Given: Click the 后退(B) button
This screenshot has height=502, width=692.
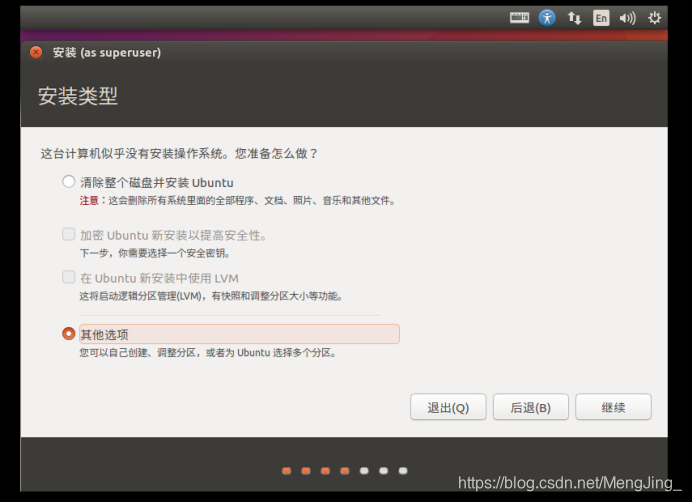Looking at the screenshot, I should click(530, 407).
